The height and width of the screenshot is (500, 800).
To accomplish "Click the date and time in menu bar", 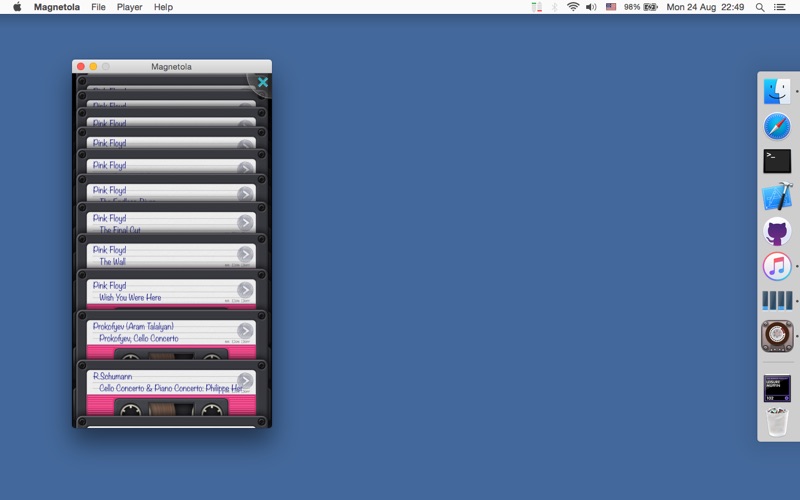I will click(x=705, y=7).
